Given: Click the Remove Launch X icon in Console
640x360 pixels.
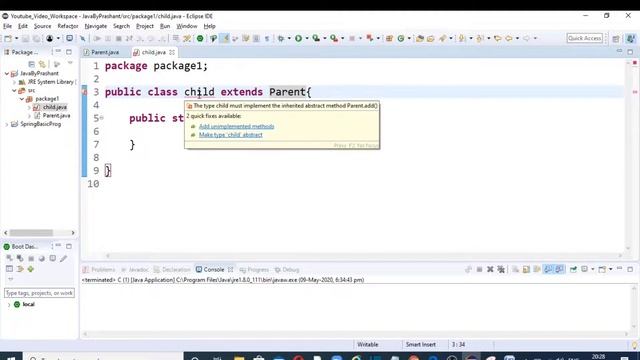Looking at the screenshot, I should tap(490, 269).
